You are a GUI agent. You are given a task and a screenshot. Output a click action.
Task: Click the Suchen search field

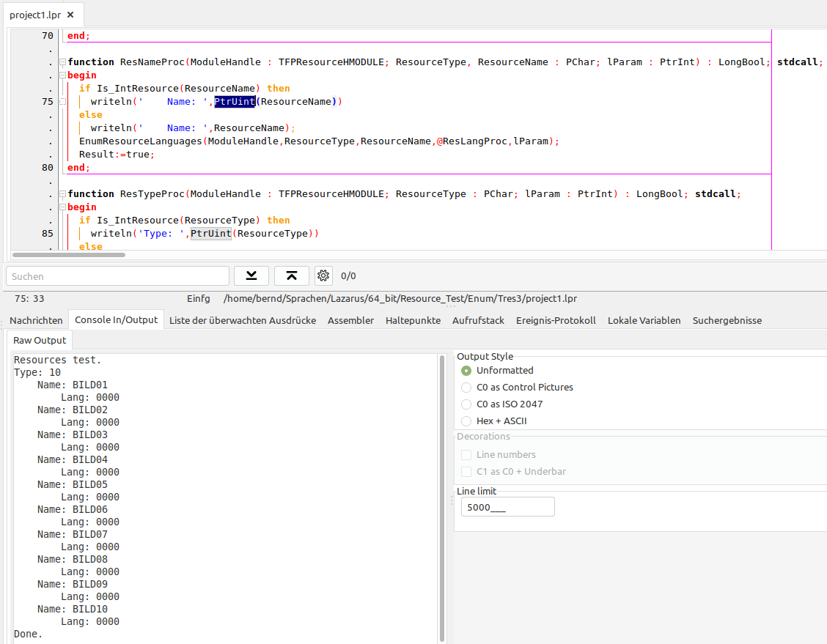click(x=117, y=276)
